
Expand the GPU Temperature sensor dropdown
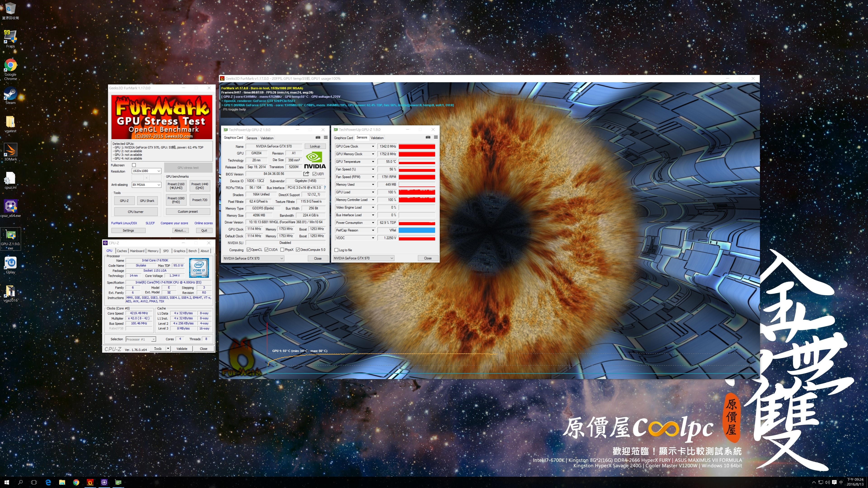(x=373, y=162)
